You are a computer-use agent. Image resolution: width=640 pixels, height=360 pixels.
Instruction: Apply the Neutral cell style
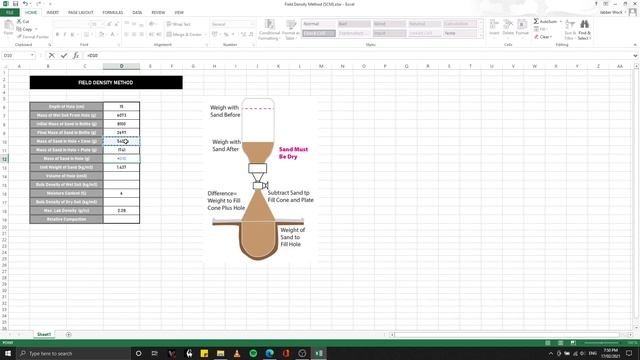pyautogui.click(x=425, y=24)
